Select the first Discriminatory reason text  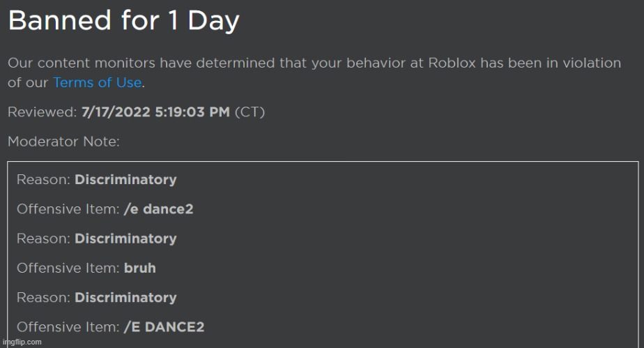pos(125,179)
